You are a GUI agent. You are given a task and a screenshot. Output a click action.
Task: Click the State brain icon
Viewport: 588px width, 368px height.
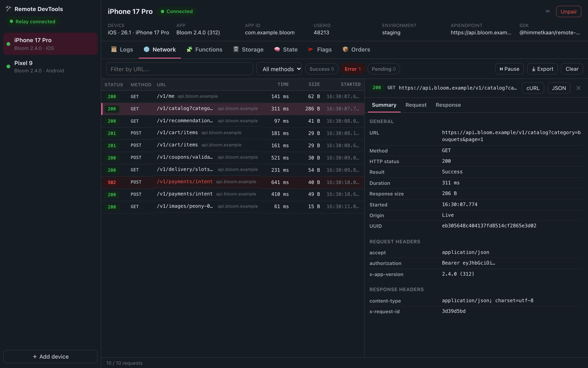click(277, 49)
